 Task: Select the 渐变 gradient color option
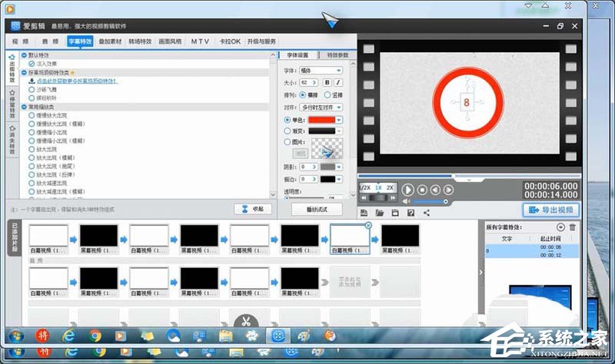pyautogui.click(x=294, y=131)
